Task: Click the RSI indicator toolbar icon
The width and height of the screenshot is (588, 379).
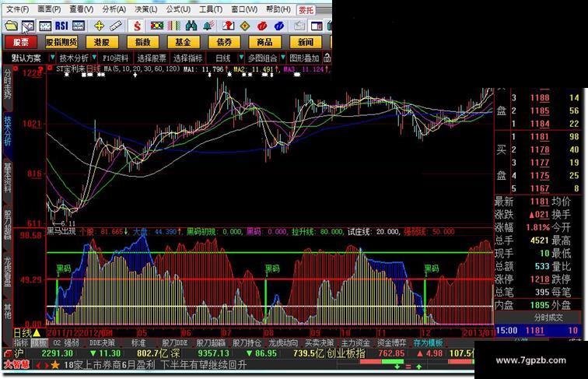Action: click(61, 26)
